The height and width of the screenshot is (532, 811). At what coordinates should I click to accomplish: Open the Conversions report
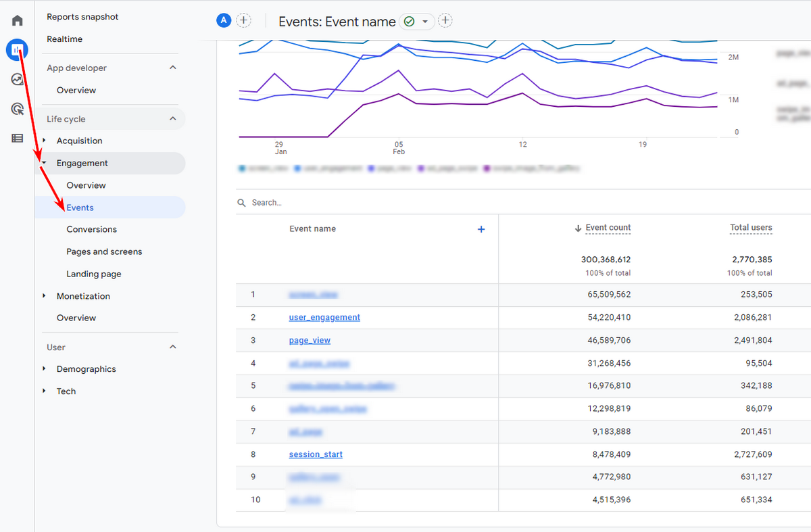92,230
